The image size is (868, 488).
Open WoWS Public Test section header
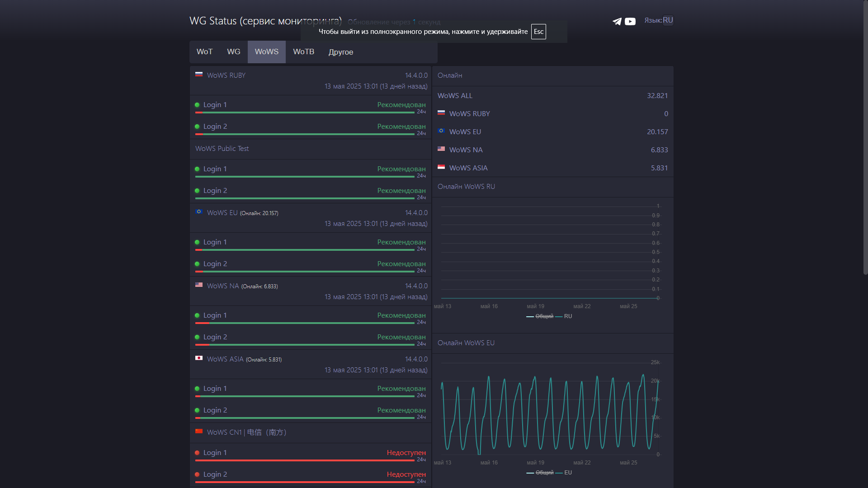tap(222, 149)
